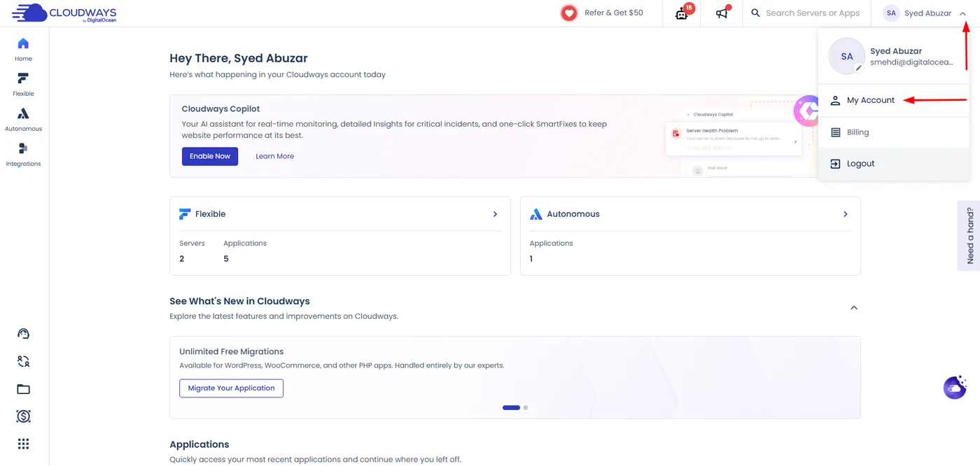Click the Autonomous Applications count 1
The height and width of the screenshot is (466, 980).
point(531,259)
